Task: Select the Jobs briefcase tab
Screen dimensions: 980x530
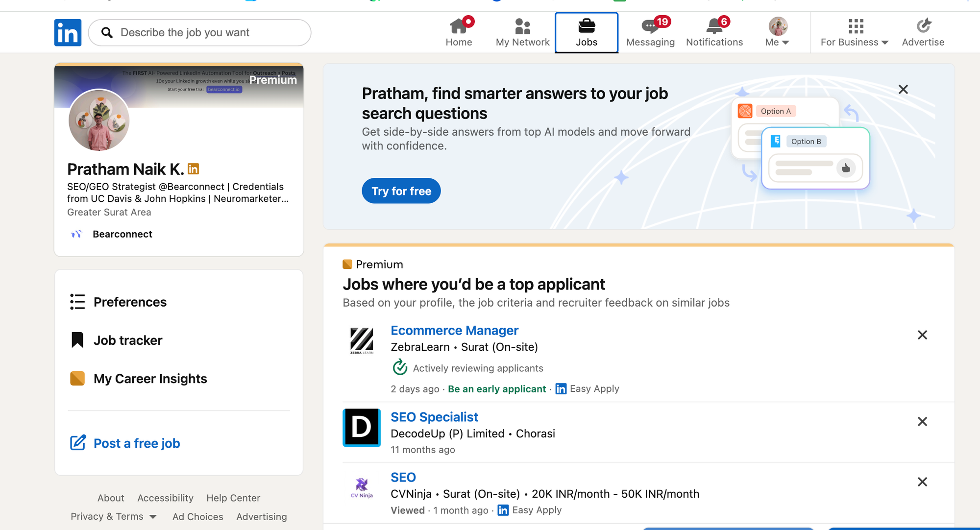Action: tap(587, 32)
